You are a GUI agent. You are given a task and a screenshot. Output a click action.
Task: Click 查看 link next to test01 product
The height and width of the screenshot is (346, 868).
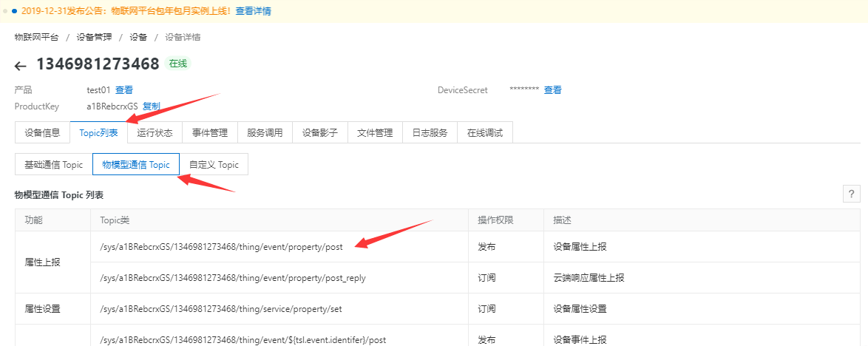tap(124, 89)
